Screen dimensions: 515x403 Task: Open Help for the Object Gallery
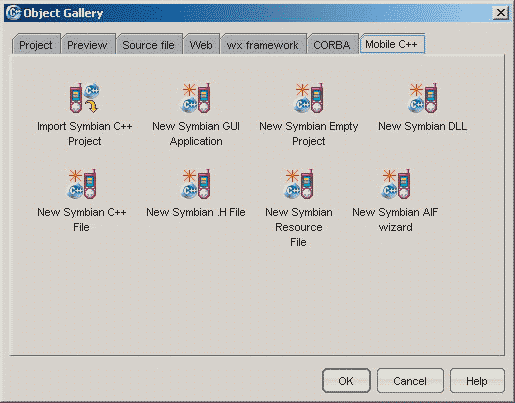click(477, 381)
